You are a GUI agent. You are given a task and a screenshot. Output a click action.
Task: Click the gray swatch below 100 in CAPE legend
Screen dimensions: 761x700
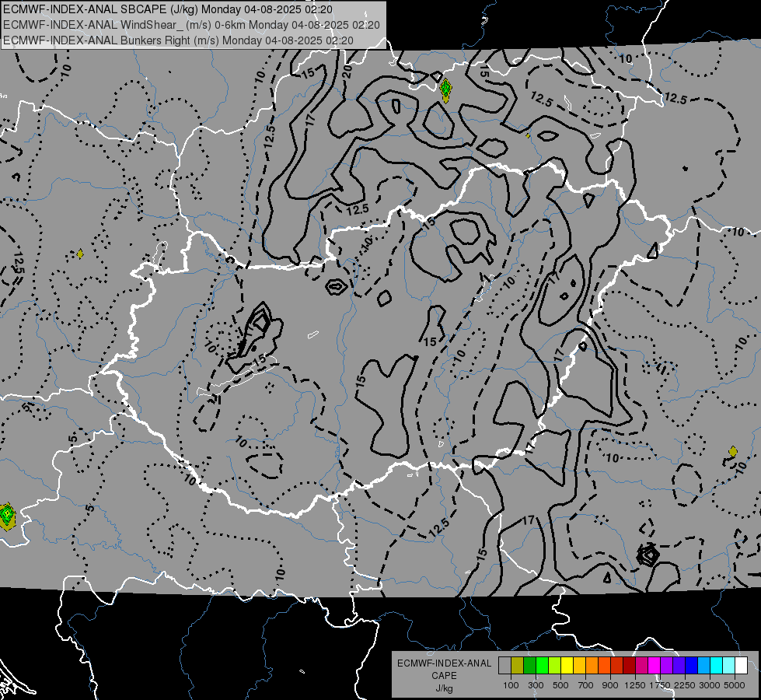504,665
